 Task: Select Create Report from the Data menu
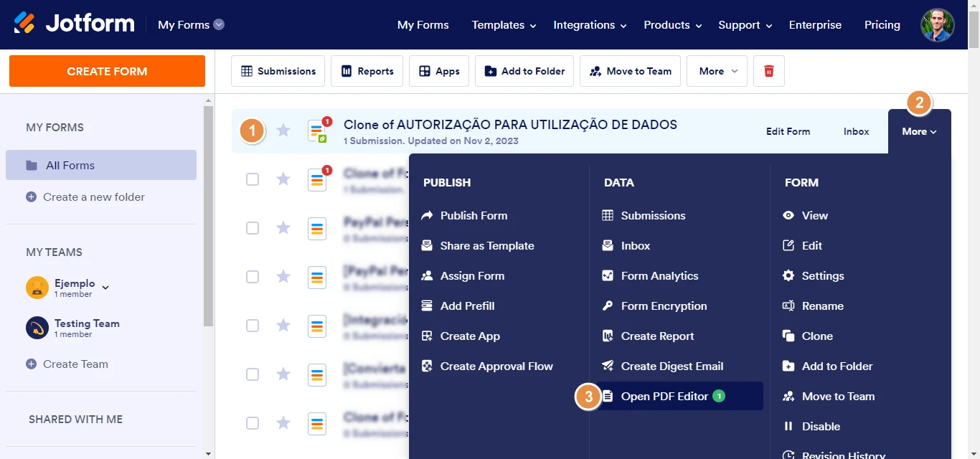click(x=656, y=336)
